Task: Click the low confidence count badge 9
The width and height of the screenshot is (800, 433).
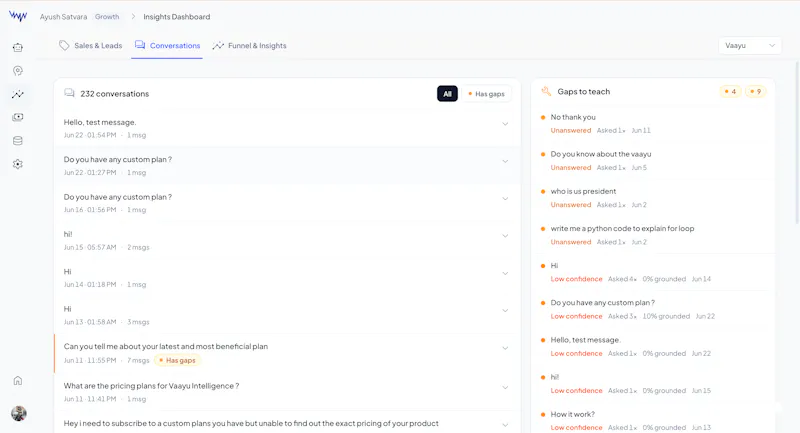Action: point(756,91)
